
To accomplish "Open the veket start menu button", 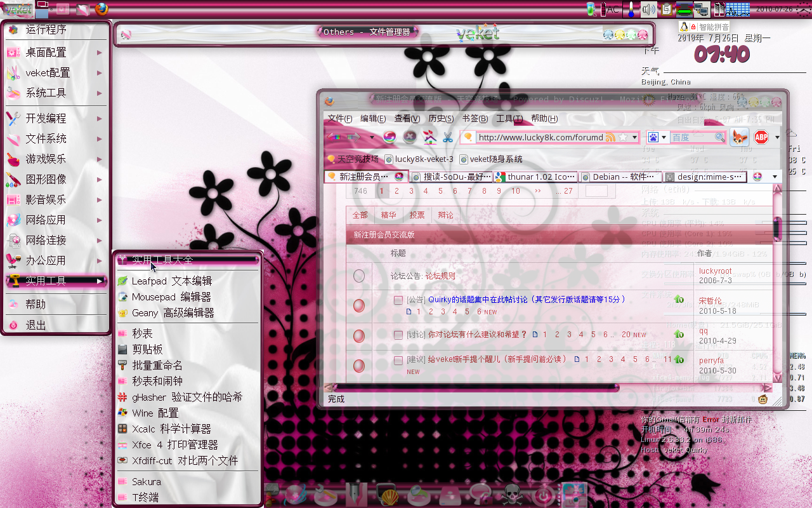I will pos(16,9).
